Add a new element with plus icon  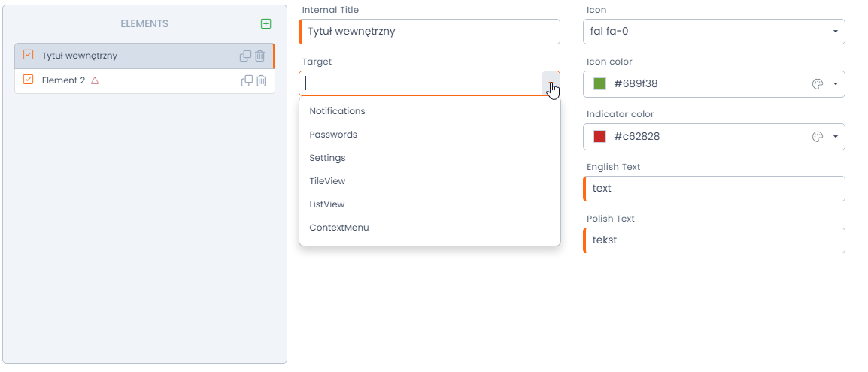(266, 23)
